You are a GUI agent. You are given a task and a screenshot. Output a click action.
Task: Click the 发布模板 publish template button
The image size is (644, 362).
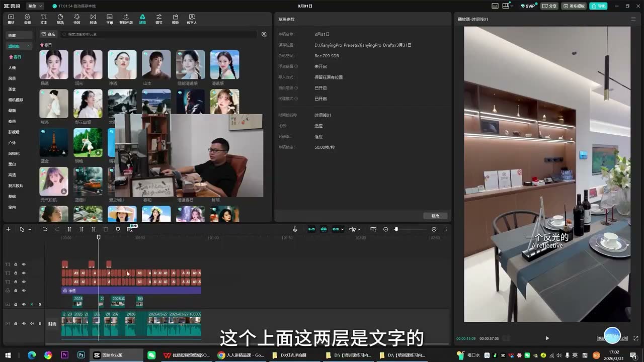click(x=574, y=6)
